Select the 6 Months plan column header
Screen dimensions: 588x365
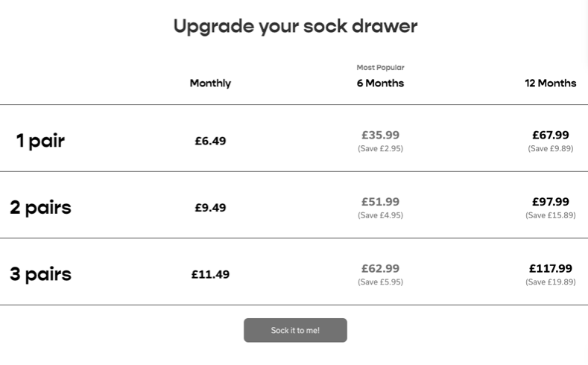[380, 83]
